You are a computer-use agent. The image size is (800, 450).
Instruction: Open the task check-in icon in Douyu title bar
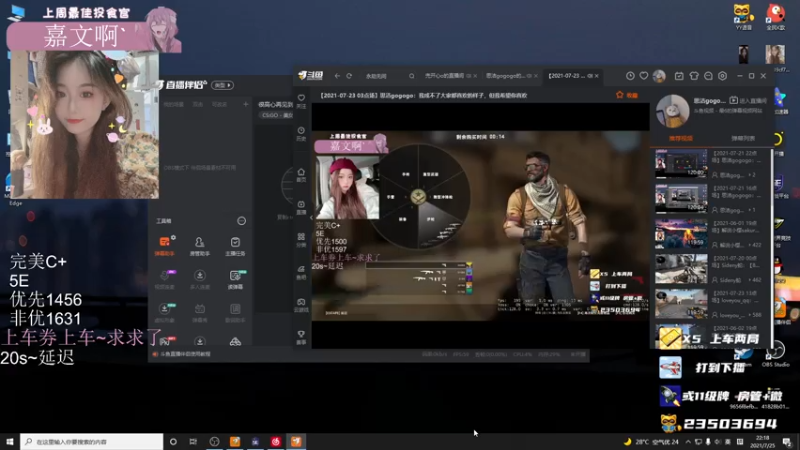point(679,76)
